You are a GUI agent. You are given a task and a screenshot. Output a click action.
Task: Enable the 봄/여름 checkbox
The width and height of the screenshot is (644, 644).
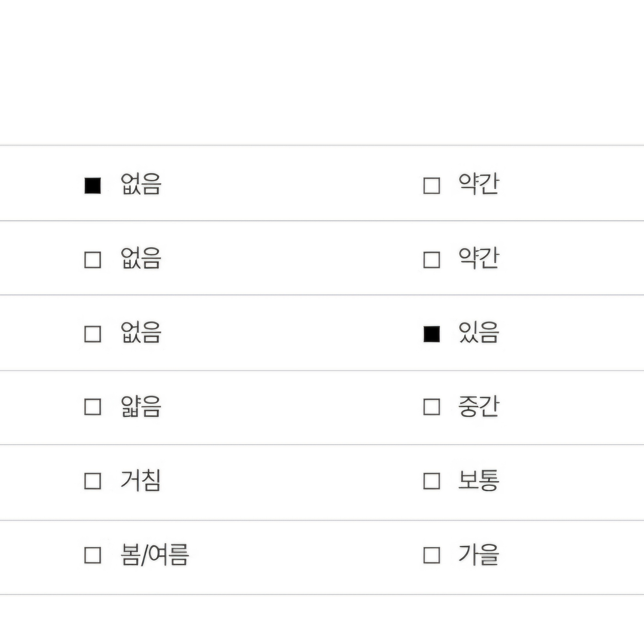point(93,555)
